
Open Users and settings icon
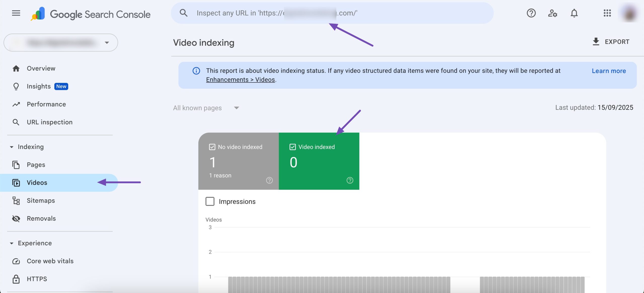pos(552,13)
